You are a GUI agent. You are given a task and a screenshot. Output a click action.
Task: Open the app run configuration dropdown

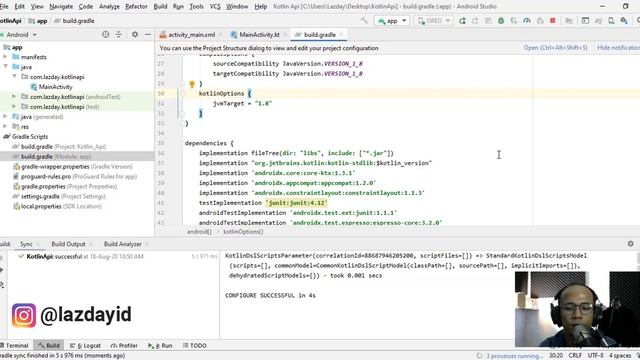(x=392, y=20)
